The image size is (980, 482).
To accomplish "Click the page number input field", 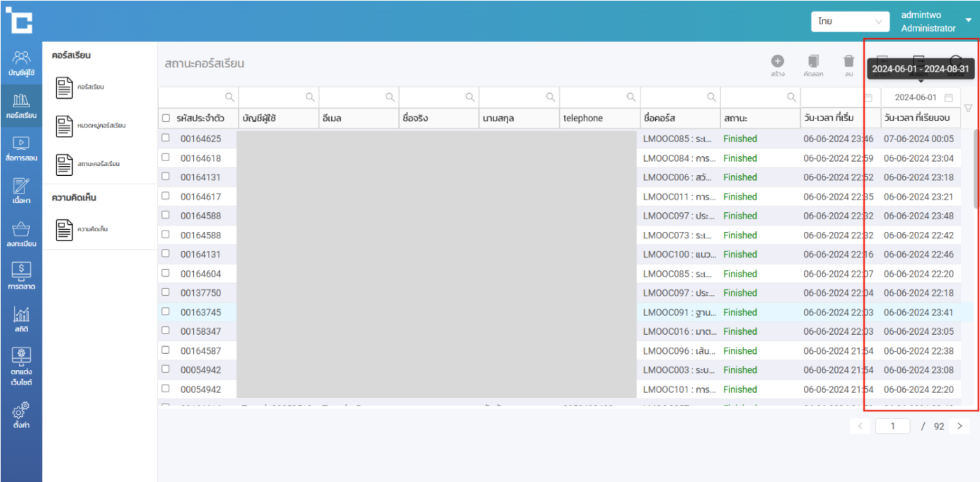I will 892,426.
